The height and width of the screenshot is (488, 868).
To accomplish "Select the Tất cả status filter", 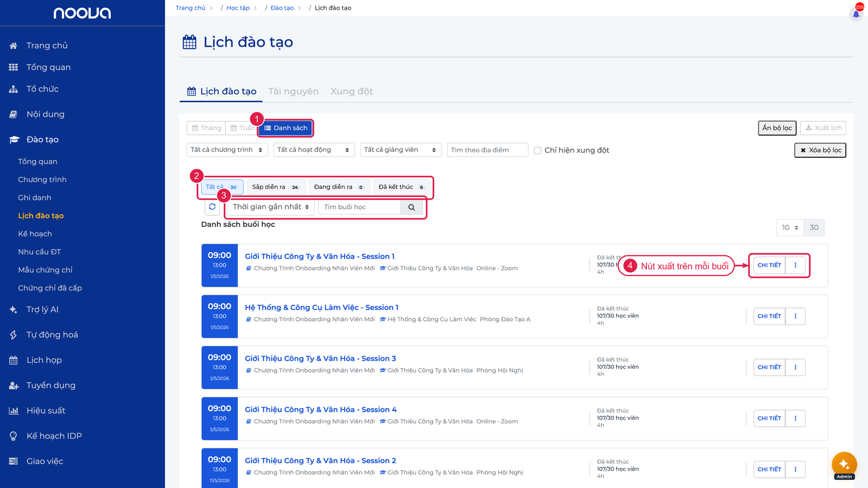I will click(221, 187).
